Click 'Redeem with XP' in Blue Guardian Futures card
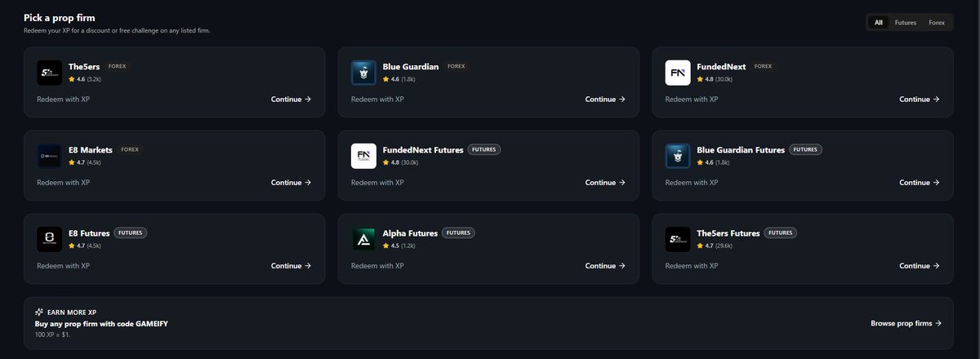The image size is (980, 359). [692, 183]
